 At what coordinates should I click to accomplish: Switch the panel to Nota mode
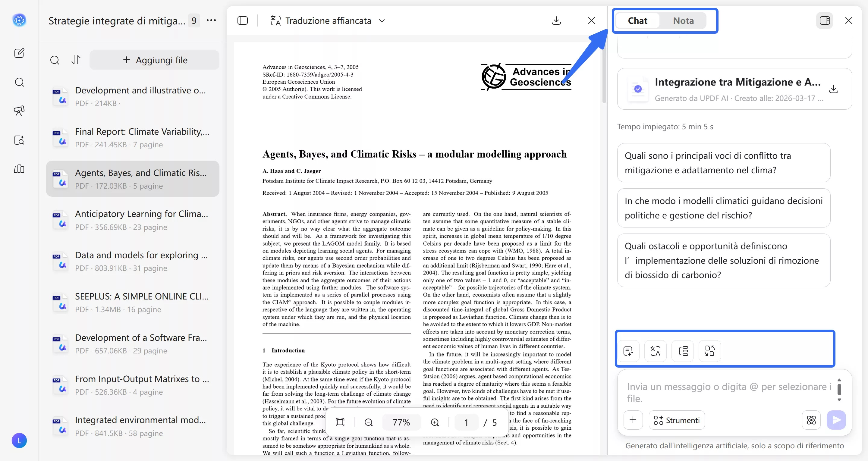coord(683,20)
